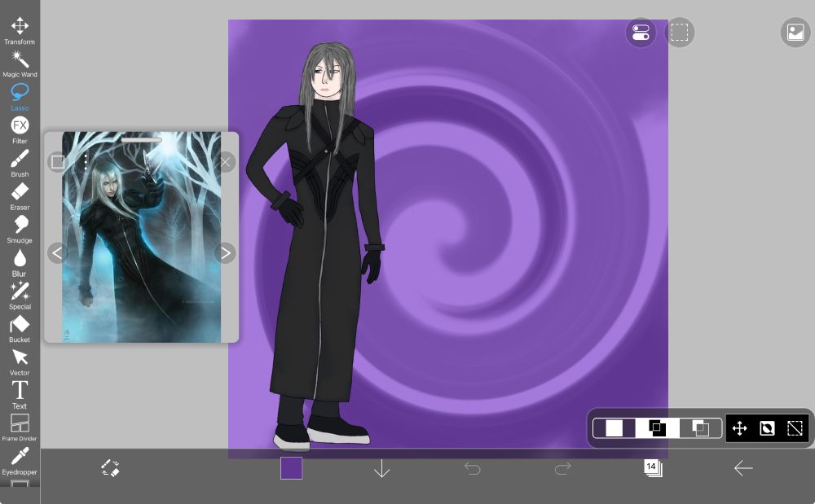
Task: Select the Magic Wand tool
Action: [x=20, y=64]
